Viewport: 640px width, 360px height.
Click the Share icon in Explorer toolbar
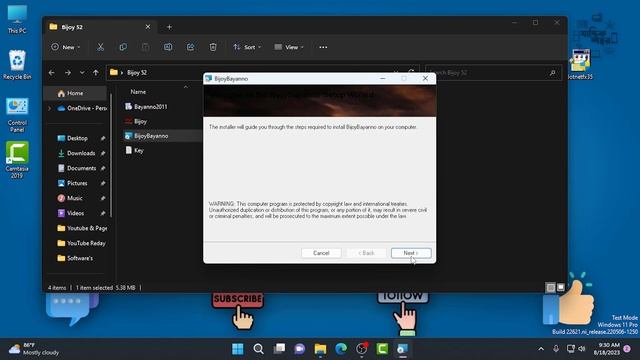click(190, 47)
